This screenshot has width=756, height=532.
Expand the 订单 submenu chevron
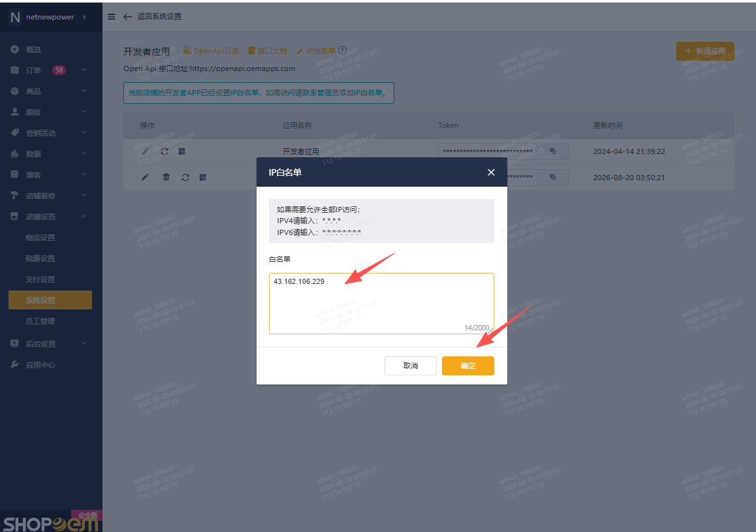click(84, 70)
